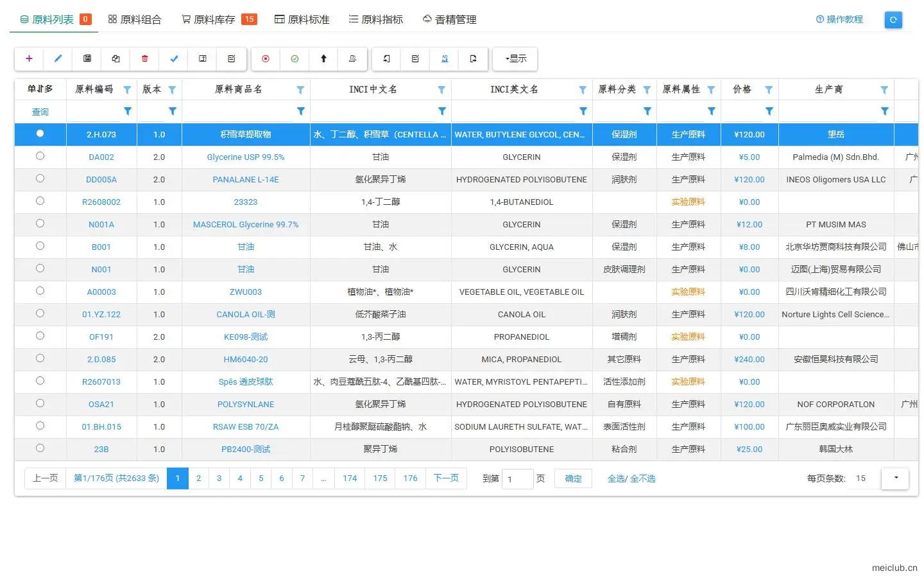Open filter options under 原料商品名 search row
The width and height of the screenshot is (924, 578).
[301, 111]
